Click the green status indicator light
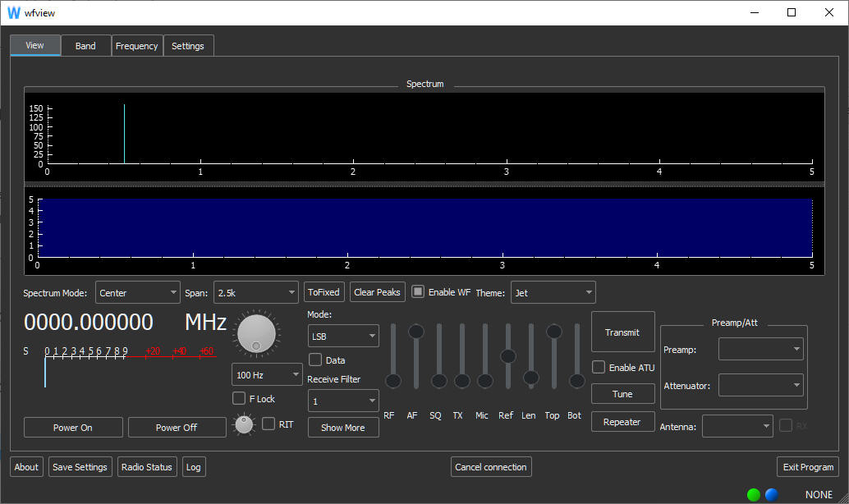849x504 pixels. coord(754,494)
